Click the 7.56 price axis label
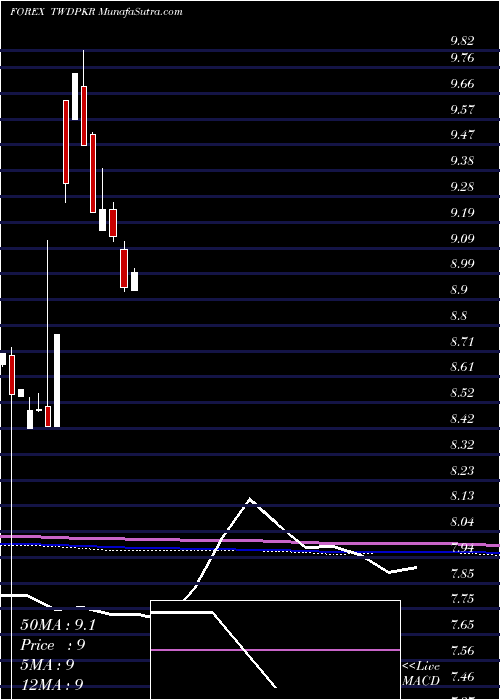Screen dimensions: 500x700 pyautogui.click(x=462, y=650)
